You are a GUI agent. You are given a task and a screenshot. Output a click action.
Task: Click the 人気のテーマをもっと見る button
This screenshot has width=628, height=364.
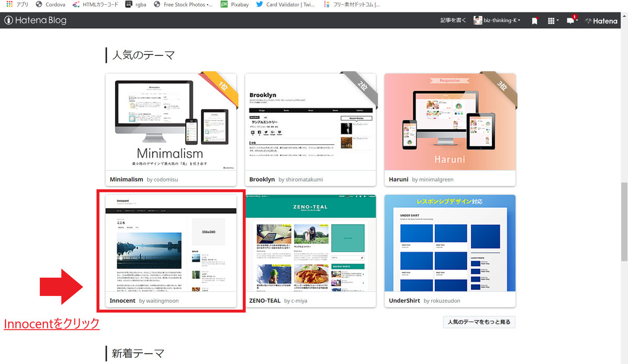479,322
